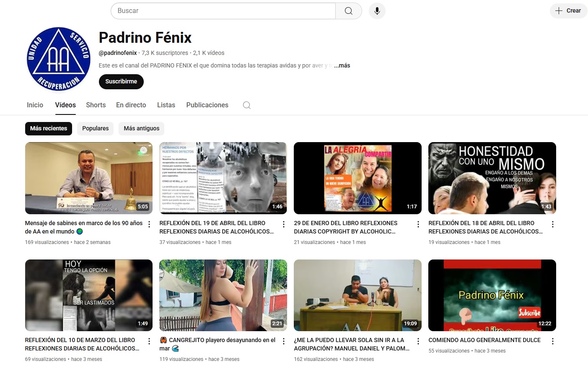The height and width of the screenshot is (371, 588).
Task: Activate voice search with the microphone icon
Action: [377, 10]
